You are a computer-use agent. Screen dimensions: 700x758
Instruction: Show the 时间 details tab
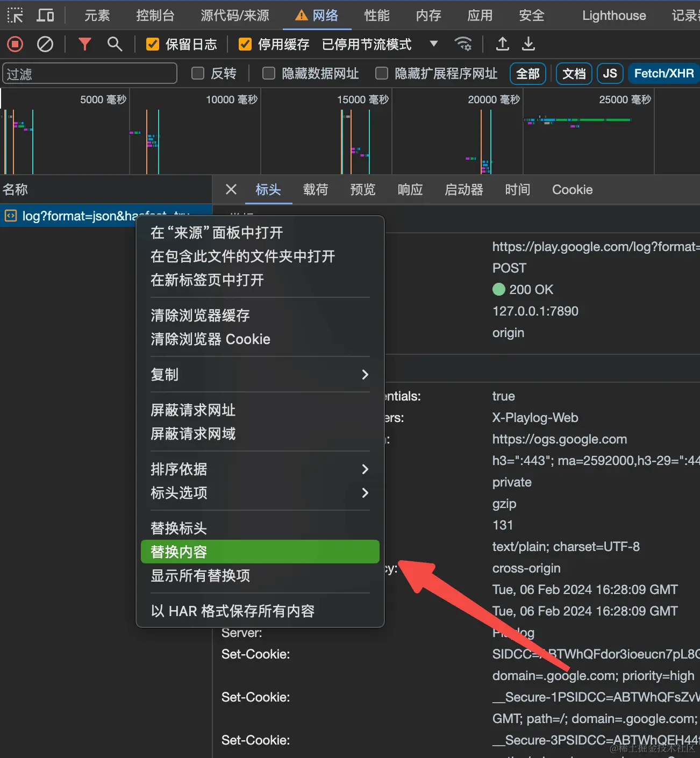pyautogui.click(x=518, y=189)
